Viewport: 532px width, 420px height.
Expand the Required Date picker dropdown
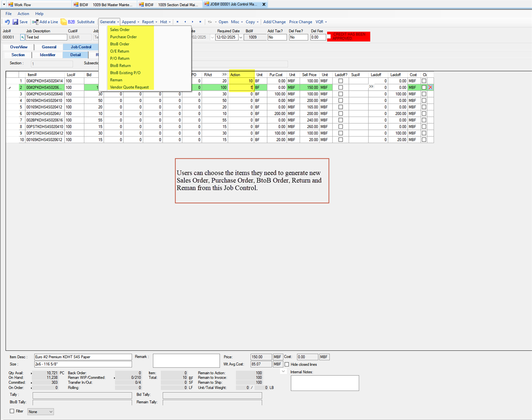241,37
